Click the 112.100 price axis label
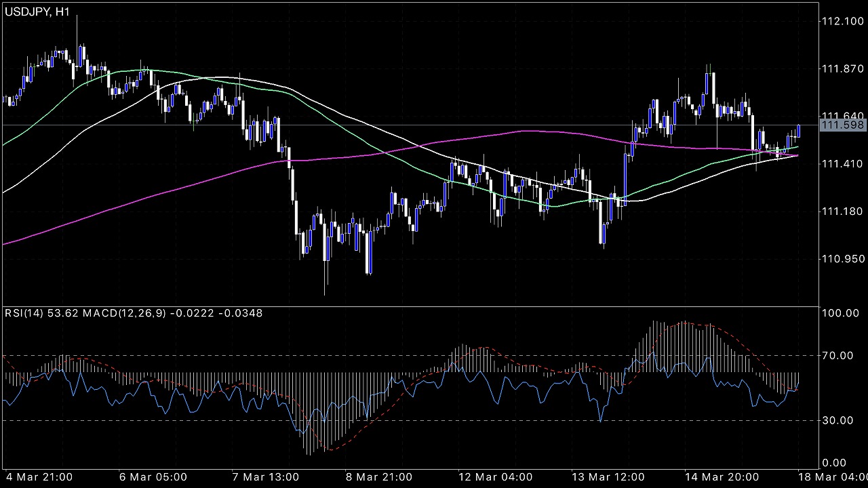 [842, 22]
